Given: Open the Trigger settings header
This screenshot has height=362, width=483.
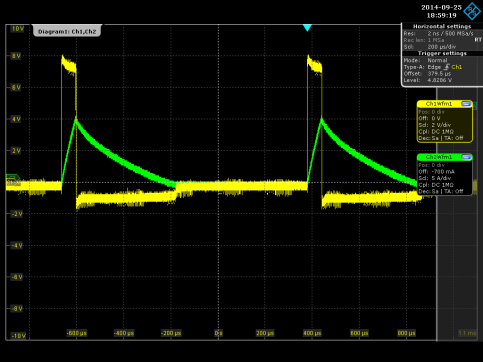Looking at the screenshot, I should coord(442,53).
